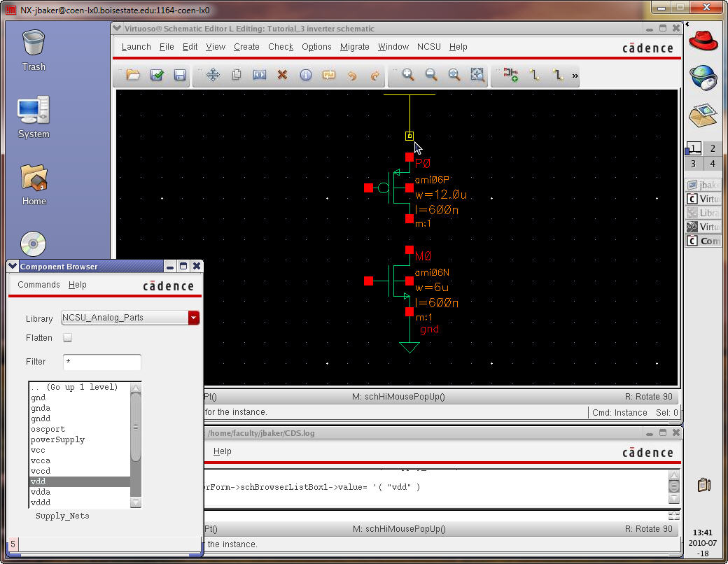Toggle the Flatten checkbox
This screenshot has height=564, width=728.
coord(68,338)
